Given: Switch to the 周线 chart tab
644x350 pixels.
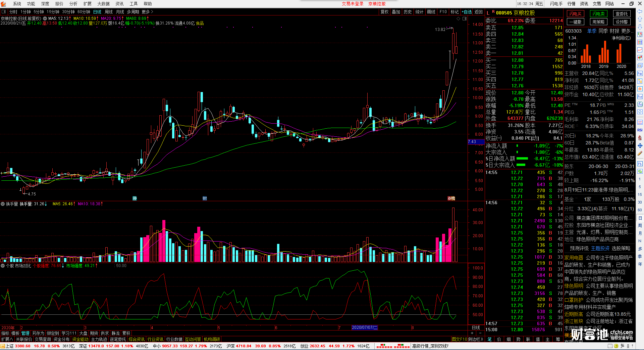Looking at the screenshot, I should (109, 12).
